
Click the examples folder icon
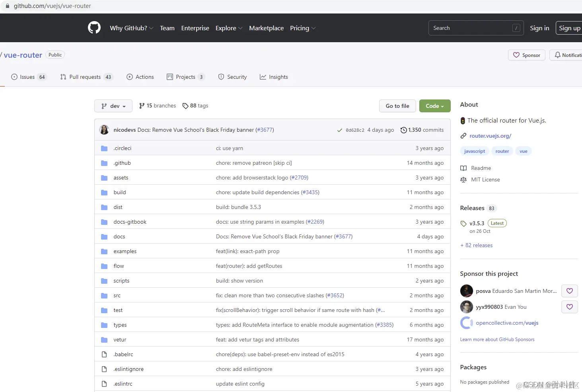tap(104, 251)
